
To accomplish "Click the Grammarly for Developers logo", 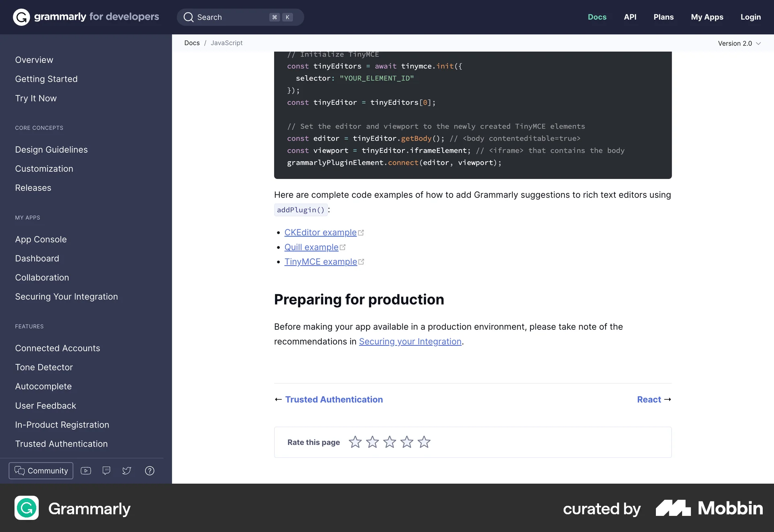I will pyautogui.click(x=85, y=17).
